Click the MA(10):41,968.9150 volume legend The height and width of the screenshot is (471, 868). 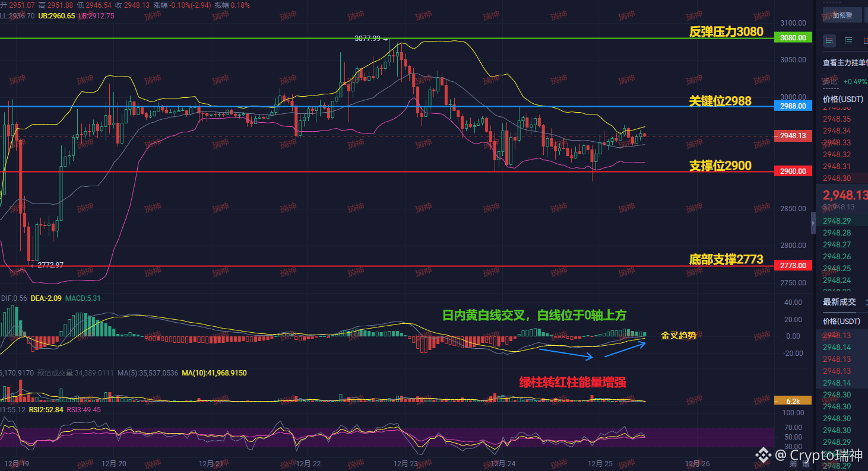(x=214, y=373)
